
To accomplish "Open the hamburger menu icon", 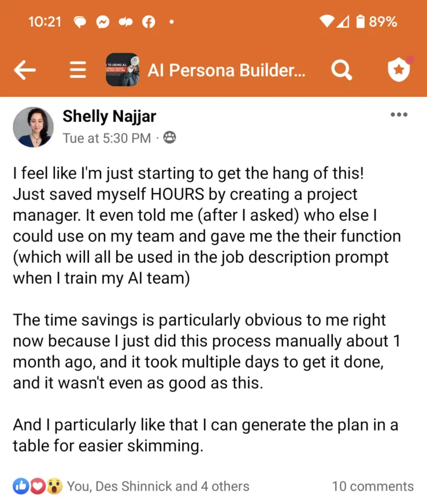I will tap(78, 70).
